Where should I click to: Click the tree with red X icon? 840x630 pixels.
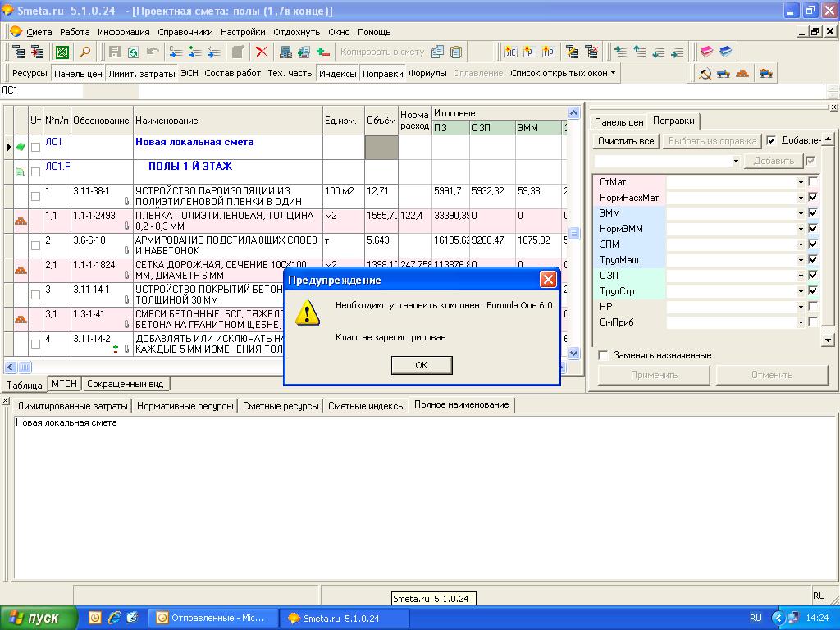click(591, 52)
